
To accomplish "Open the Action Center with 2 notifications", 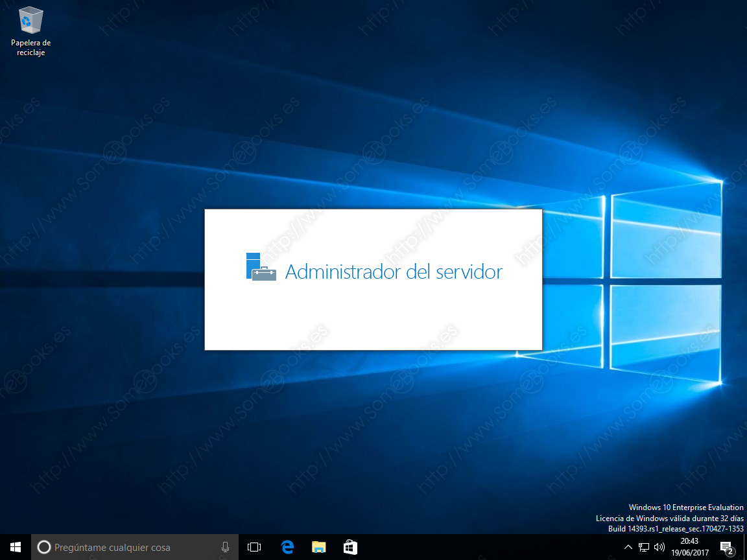I will tap(727, 548).
